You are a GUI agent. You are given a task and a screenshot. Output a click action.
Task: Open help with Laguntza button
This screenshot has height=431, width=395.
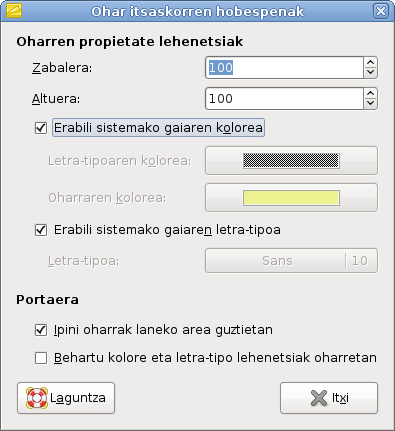[66, 398]
